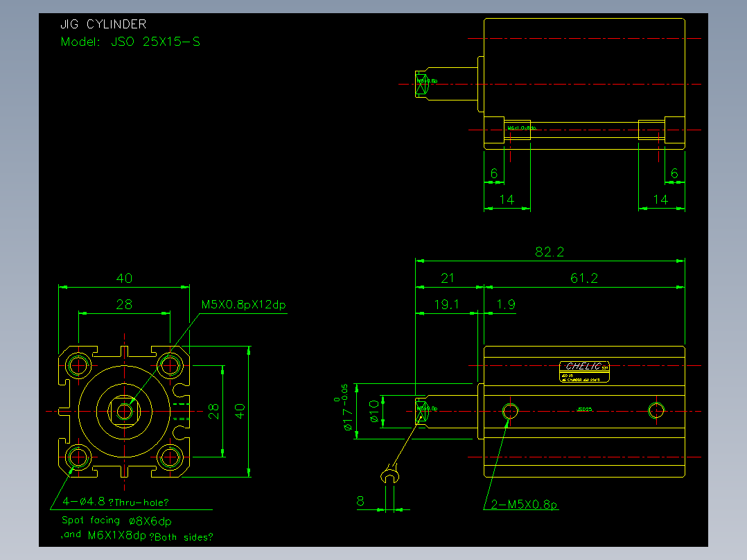Select the right M5 port circle on side view
This screenshot has width=747, height=560.
click(656, 410)
